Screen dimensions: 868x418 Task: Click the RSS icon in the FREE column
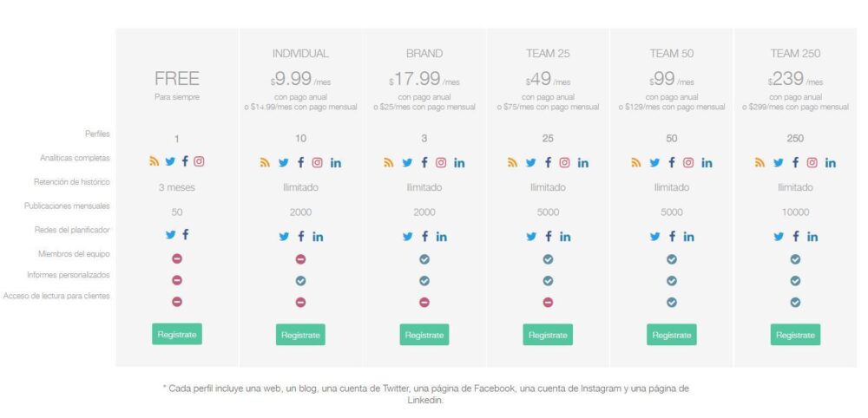pos(154,161)
